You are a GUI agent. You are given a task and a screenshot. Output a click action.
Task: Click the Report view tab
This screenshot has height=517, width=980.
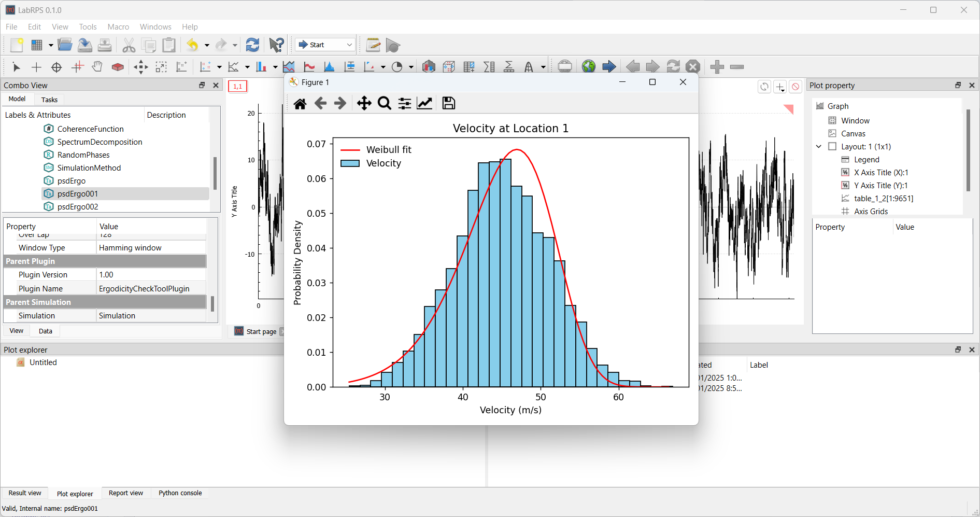click(126, 493)
